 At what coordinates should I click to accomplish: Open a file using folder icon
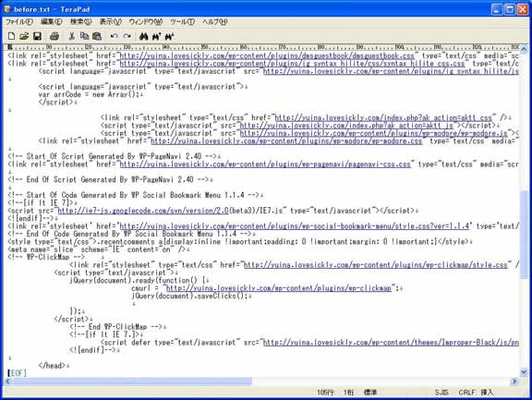point(24,36)
